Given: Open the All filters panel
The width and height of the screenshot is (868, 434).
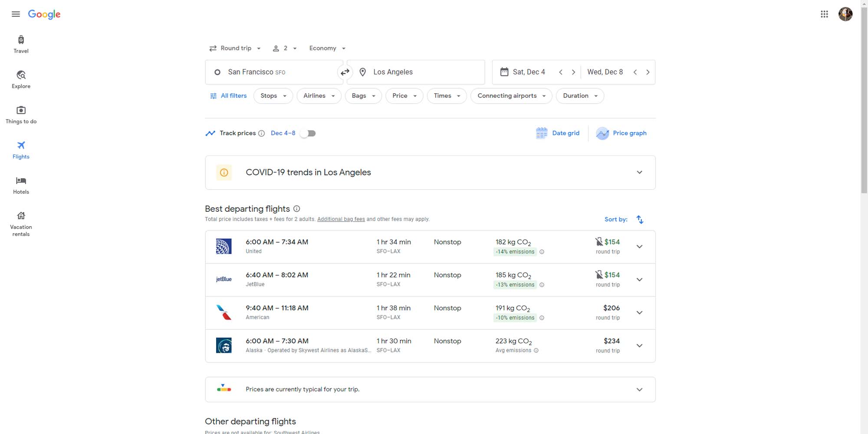Looking at the screenshot, I should [228, 95].
